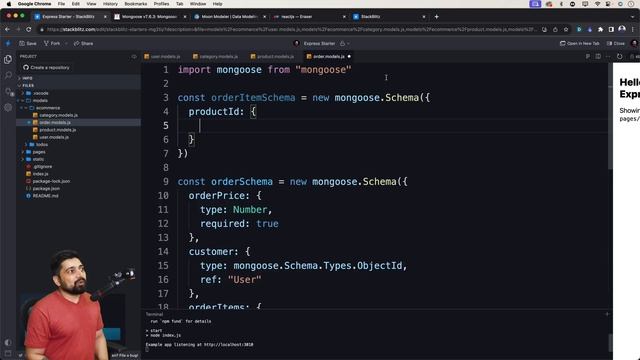Fork the project
This screenshot has width=640, height=360.
coord(52,43)
